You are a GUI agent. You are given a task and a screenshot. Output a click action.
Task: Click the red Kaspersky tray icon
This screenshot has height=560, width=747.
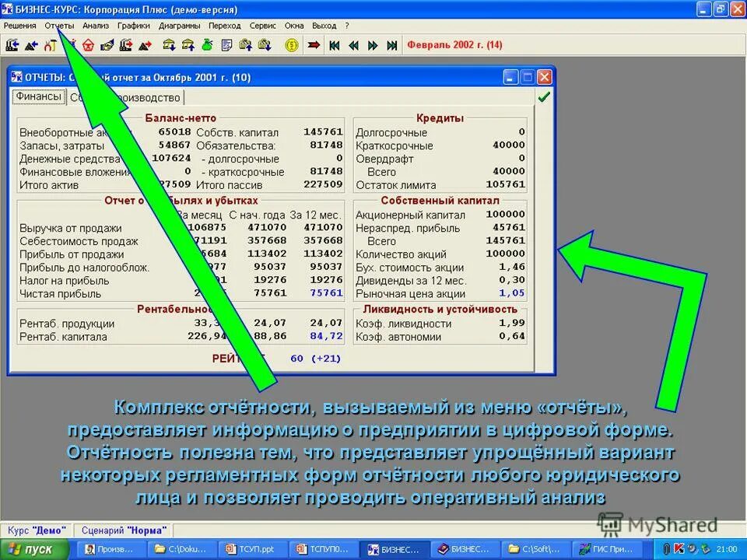click(679, 549)
